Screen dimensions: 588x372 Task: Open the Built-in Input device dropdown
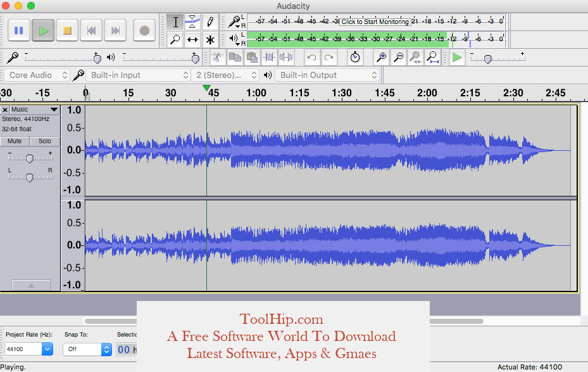click(138, 75)
